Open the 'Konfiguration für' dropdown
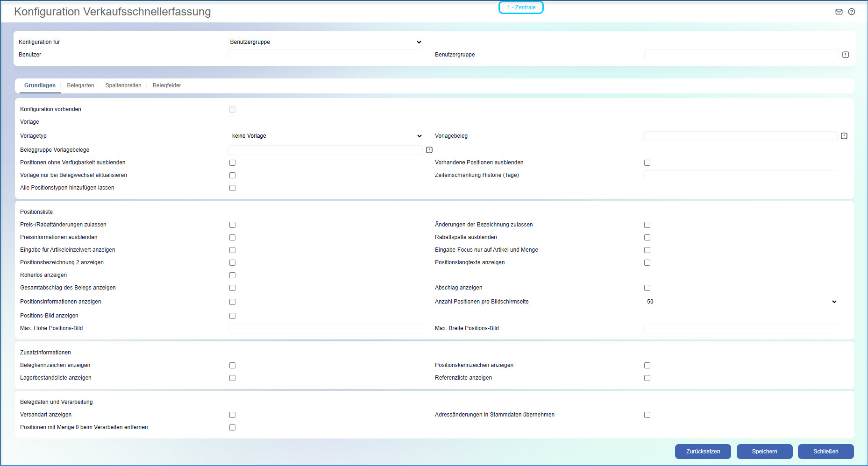Screen dimensions: 868x466 [326, 42]
